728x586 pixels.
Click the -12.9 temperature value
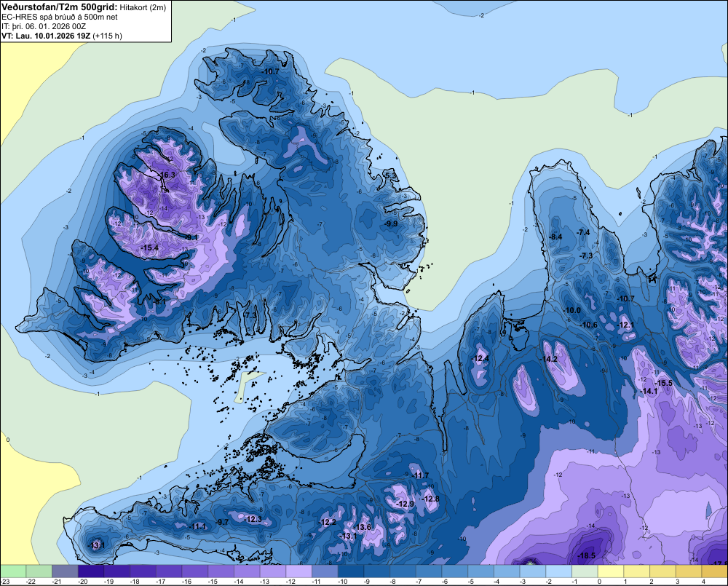(x=405, y=504)
